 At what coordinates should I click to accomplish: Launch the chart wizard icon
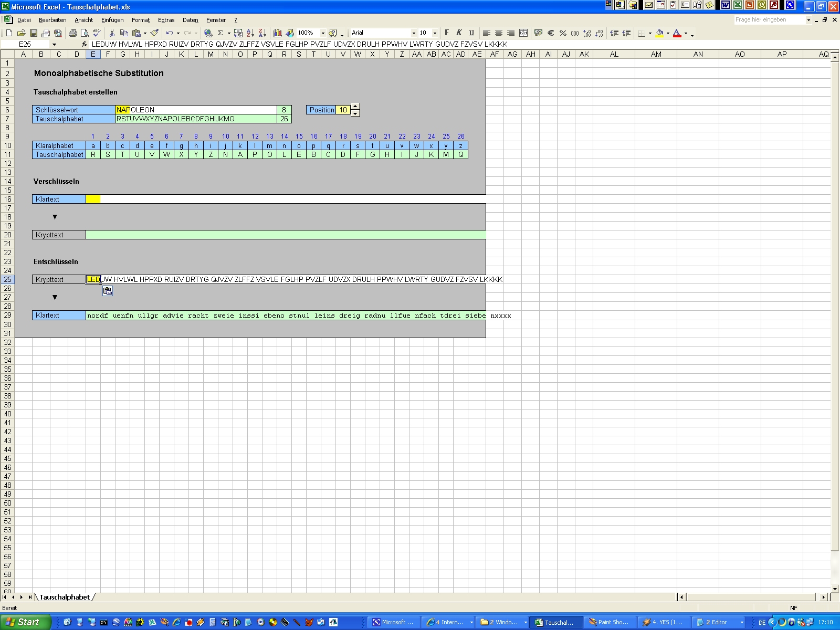[x=278, y=33]
